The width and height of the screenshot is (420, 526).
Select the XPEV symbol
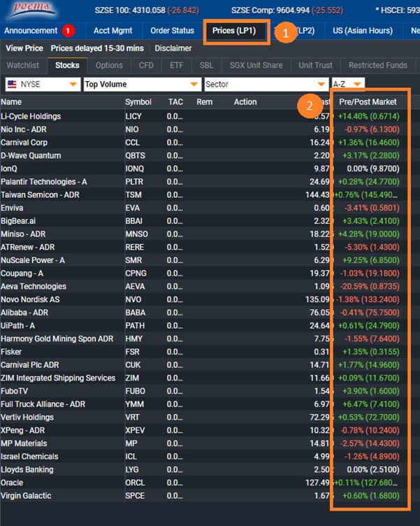135,430
